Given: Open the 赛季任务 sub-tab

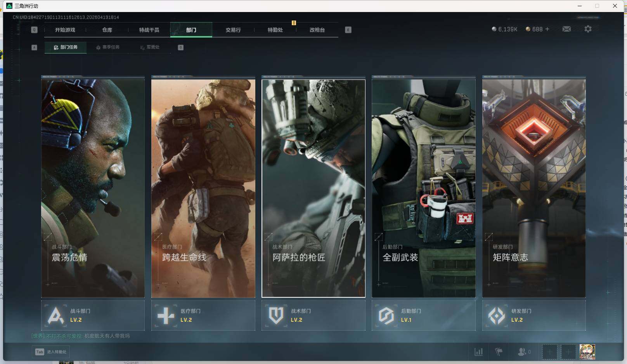Looking at the screenshot, I should tap(108, 47).
